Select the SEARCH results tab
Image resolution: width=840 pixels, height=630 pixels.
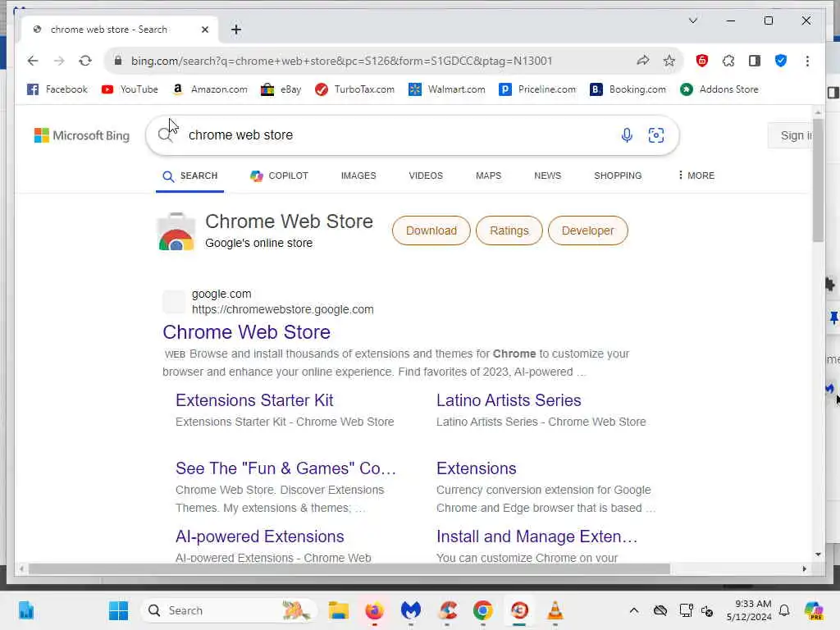190,176
